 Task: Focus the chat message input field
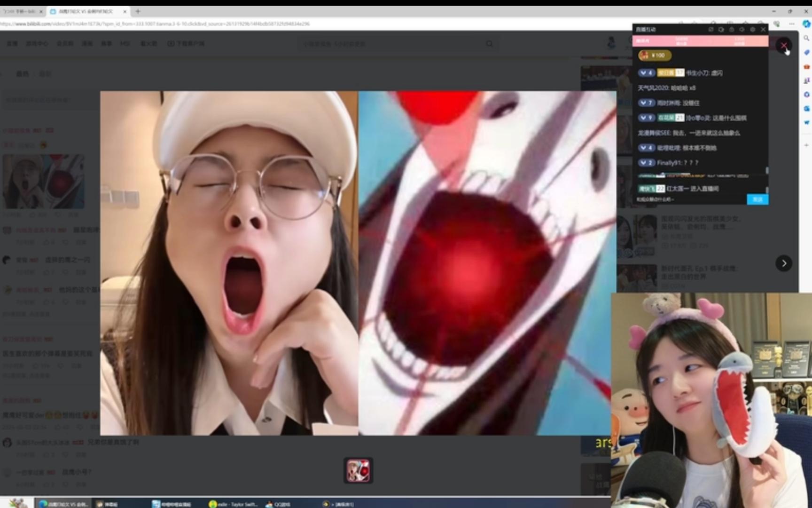[x=689, y=199]
